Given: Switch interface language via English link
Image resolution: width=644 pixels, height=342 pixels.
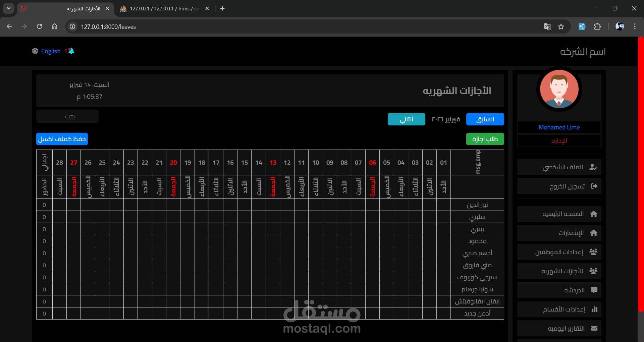Looking at the screenshot, I should [x=51, y=51].
